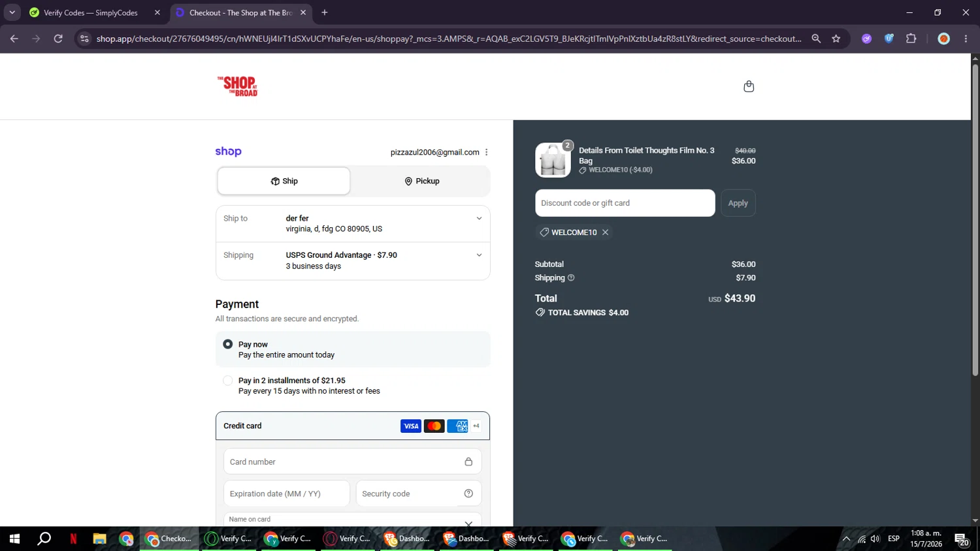
Task: Click the blue shield U extension icon
Action: tap(889, 39)
